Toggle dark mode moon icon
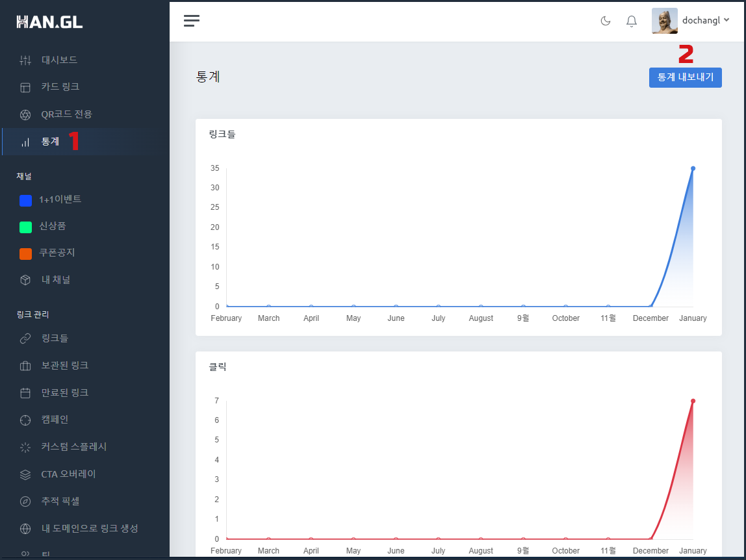Screen dimensions: 746x560 point(605,21)
